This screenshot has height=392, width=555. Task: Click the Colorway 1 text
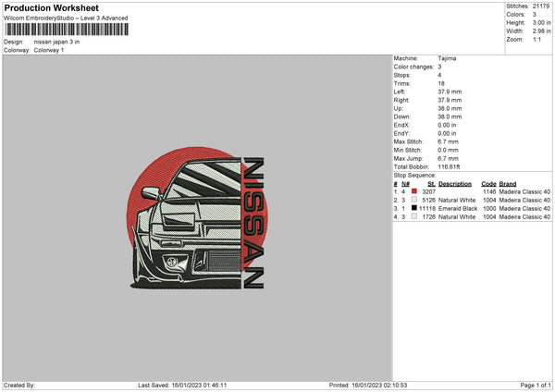tap(50, 50)
